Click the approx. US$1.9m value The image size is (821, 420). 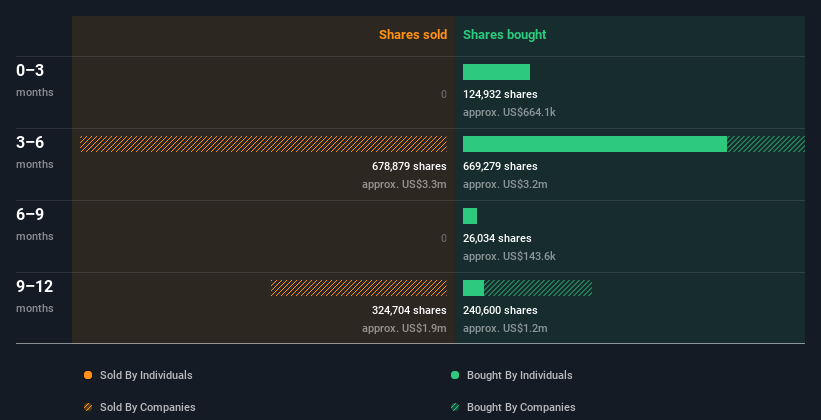click(404, 328)
